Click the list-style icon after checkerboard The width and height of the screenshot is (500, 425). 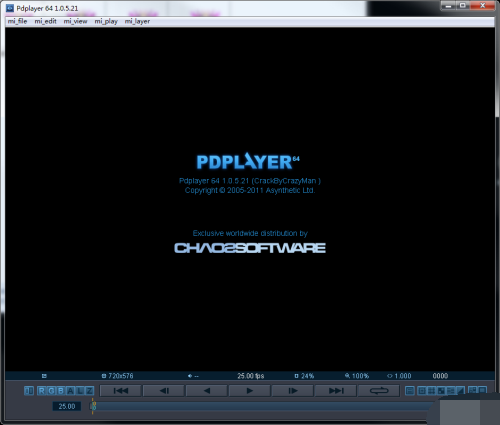coord(451,391)
